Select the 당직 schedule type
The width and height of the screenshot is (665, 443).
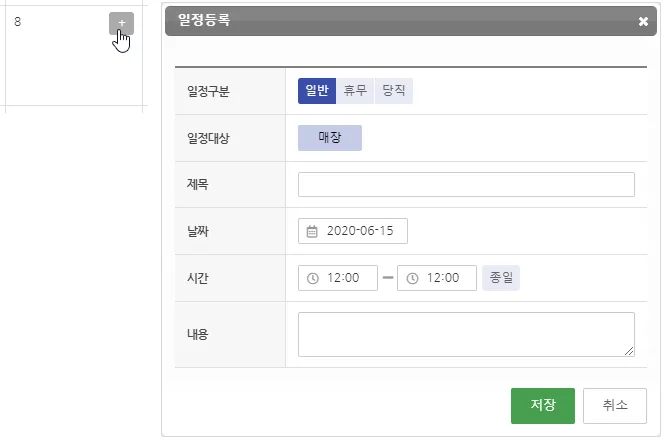coord(393,91)
